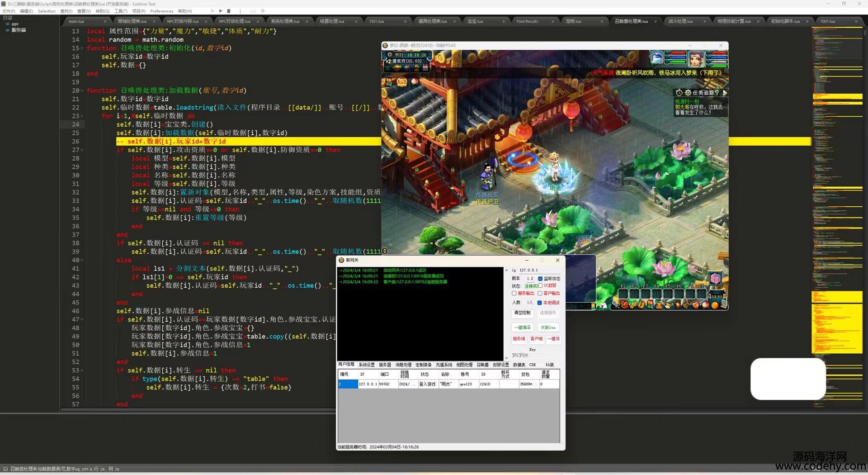Click the calendar icon under game minimap panel
Screen dimensions: 868x475
(x=425, y=68)
